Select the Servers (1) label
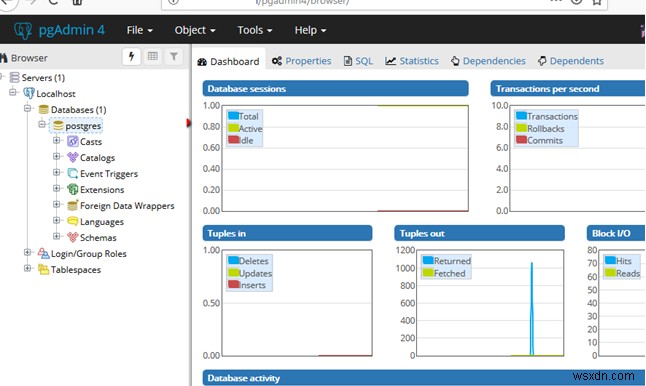Viewport: 646px width, 386px height. 43,77
